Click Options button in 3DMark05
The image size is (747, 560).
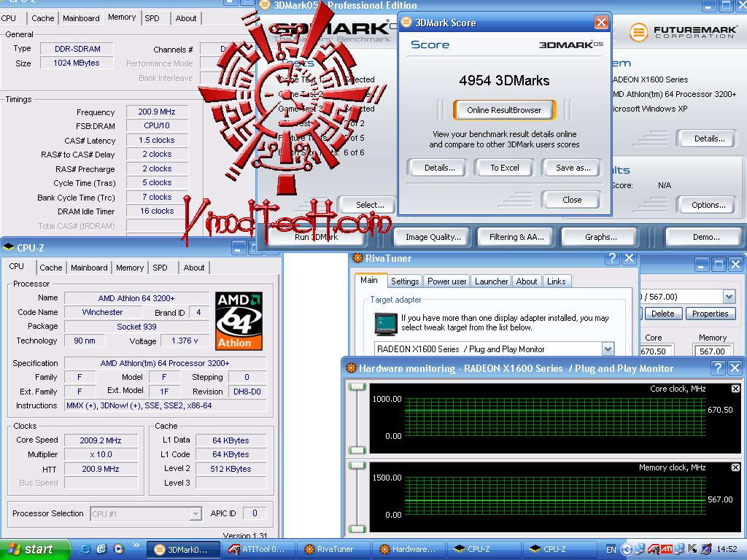[708, 205]
